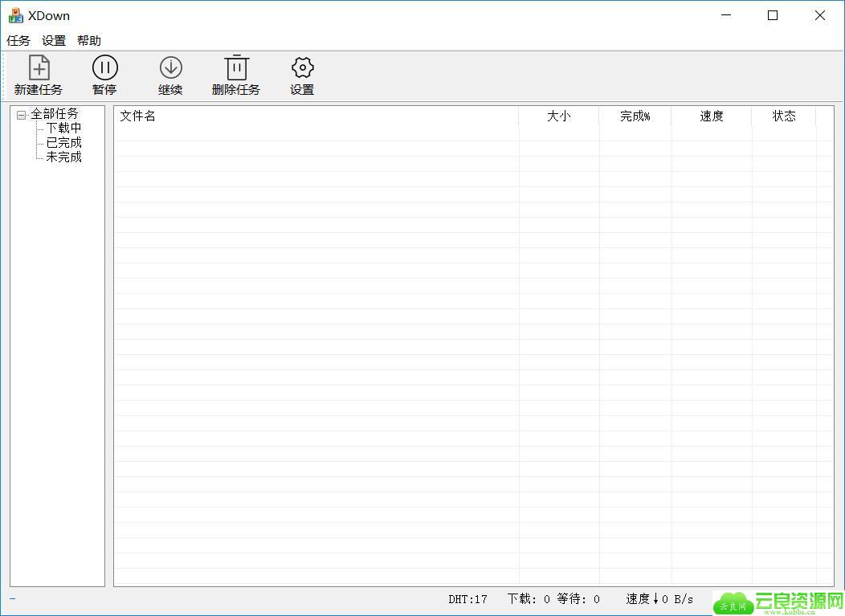Select 已完成 in the task tree

click(x=63, y=143)
